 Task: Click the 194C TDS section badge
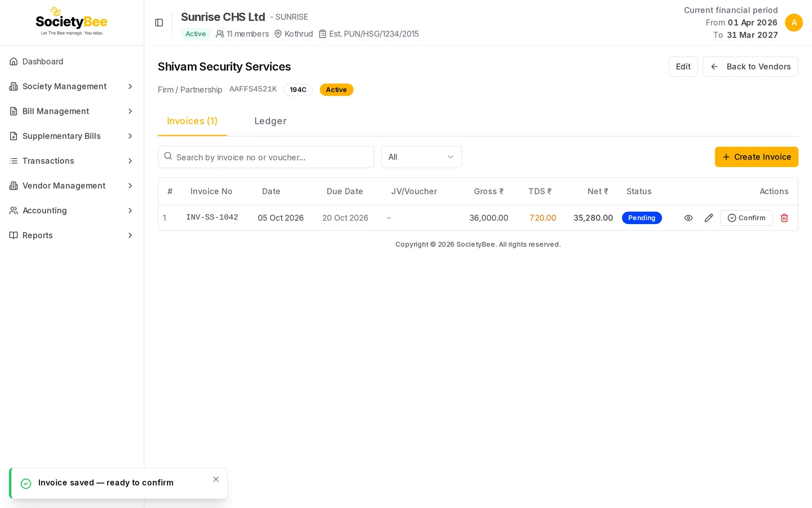298,90
